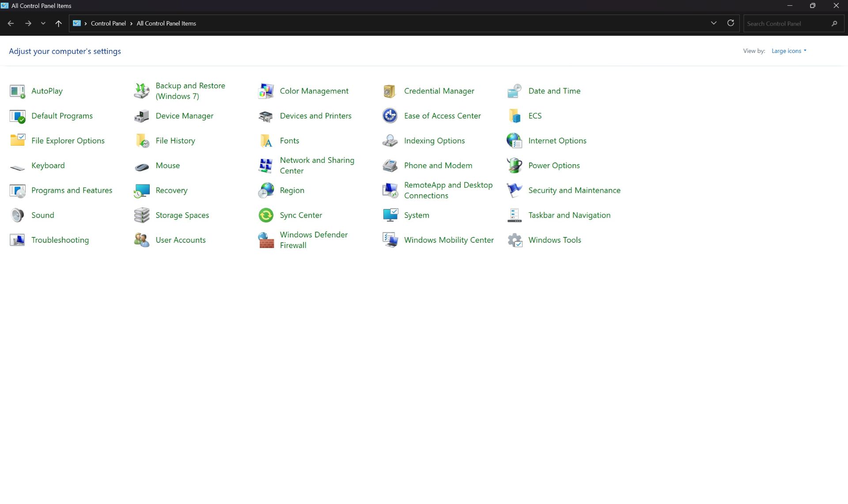Click the Backup and Restore icon
This screenshot has width=848, height=504.
pos(142,91)
